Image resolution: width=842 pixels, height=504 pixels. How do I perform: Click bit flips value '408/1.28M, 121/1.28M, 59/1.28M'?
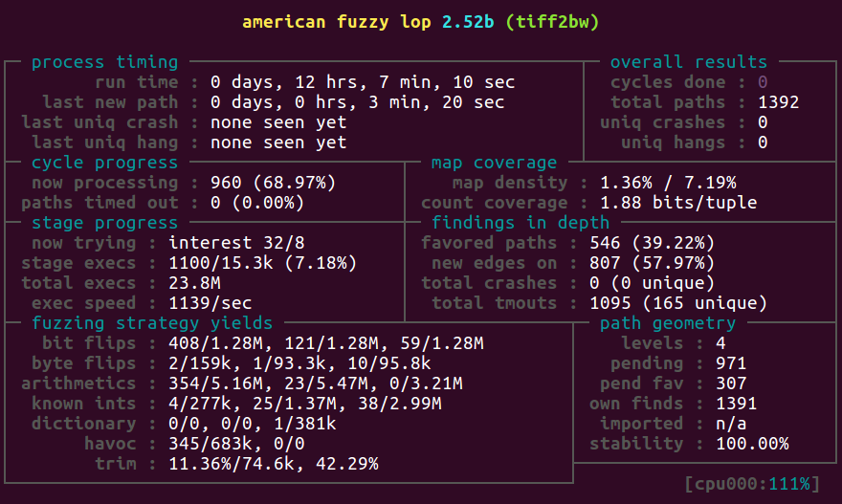[x=326, y=343]
